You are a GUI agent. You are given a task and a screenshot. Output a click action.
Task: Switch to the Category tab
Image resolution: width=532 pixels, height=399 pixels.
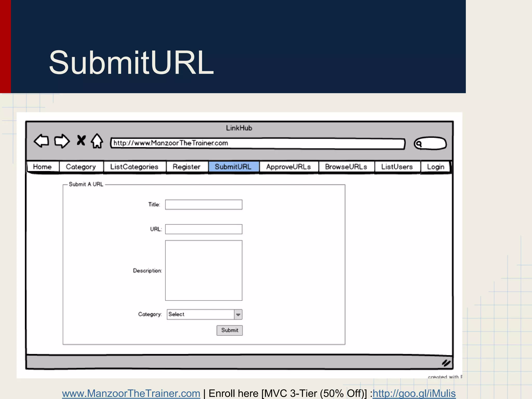pos(81,167)
